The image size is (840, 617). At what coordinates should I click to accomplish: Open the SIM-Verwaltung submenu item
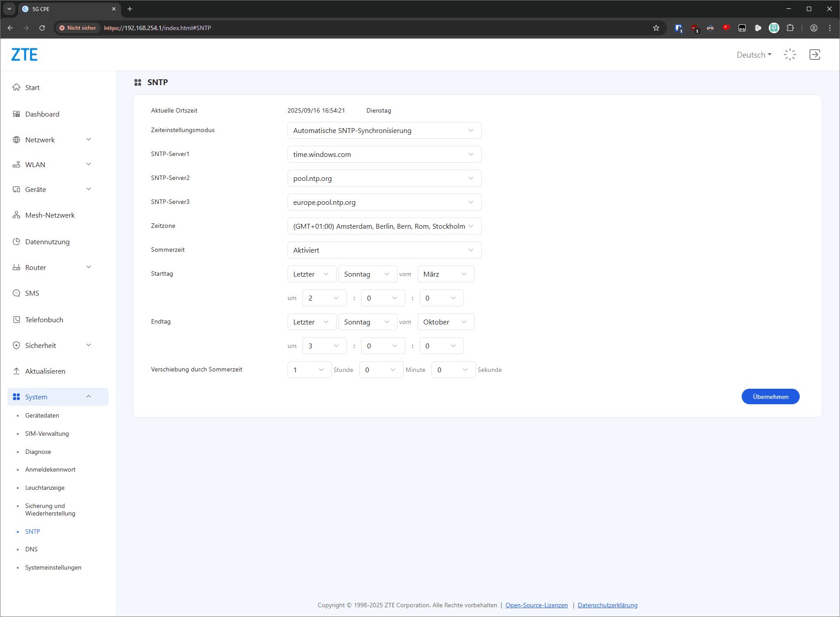pyautogui.click(x=47, y=433)
